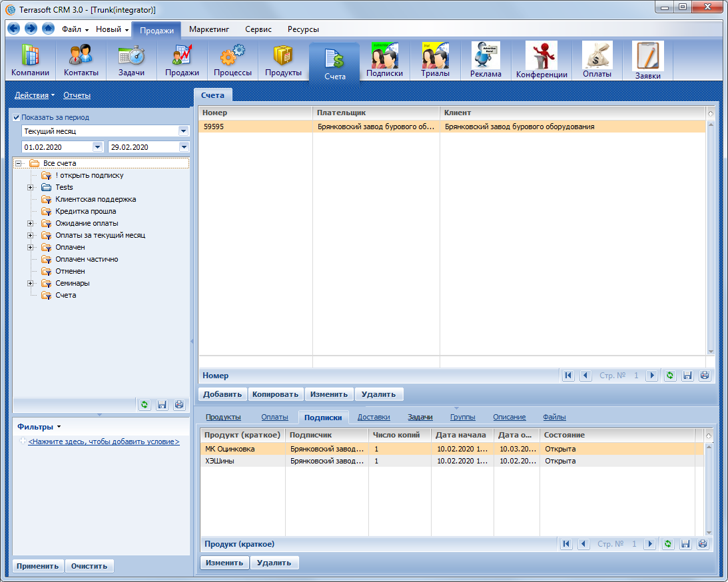Open the Конференции section

(x=542, y=61)
